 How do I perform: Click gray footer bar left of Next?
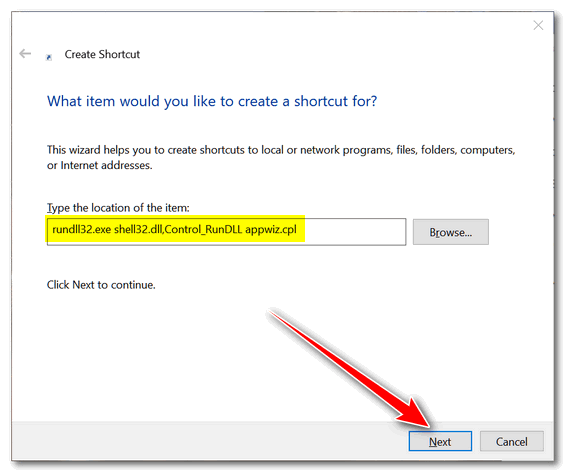tap(209, 441)
